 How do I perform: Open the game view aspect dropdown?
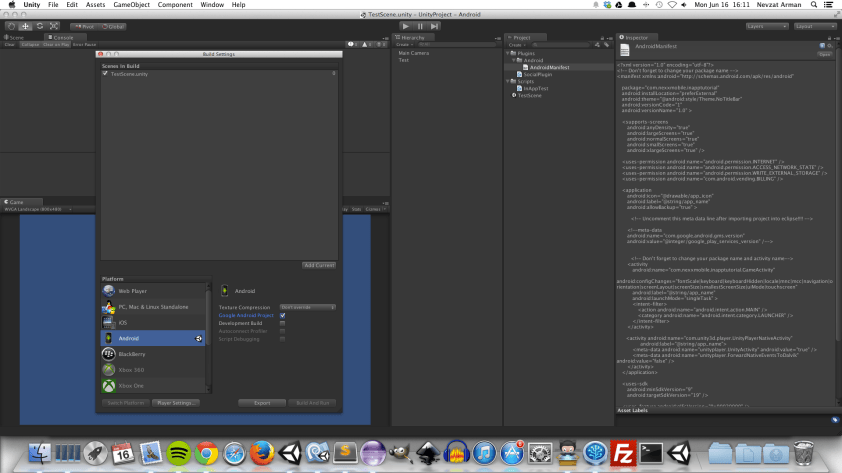coord(38,209)
